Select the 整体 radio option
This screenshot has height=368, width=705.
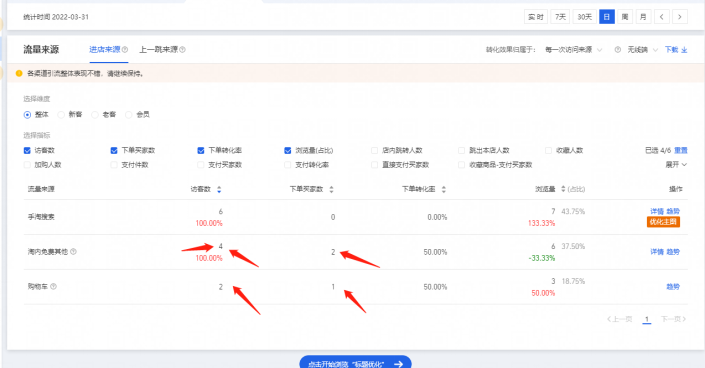pos(27,115)
